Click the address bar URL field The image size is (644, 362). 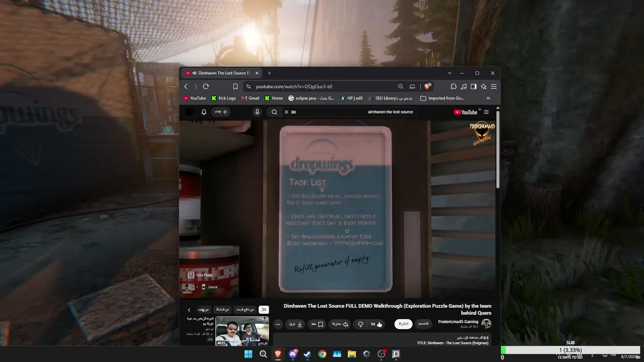click(x=322, y=86)
